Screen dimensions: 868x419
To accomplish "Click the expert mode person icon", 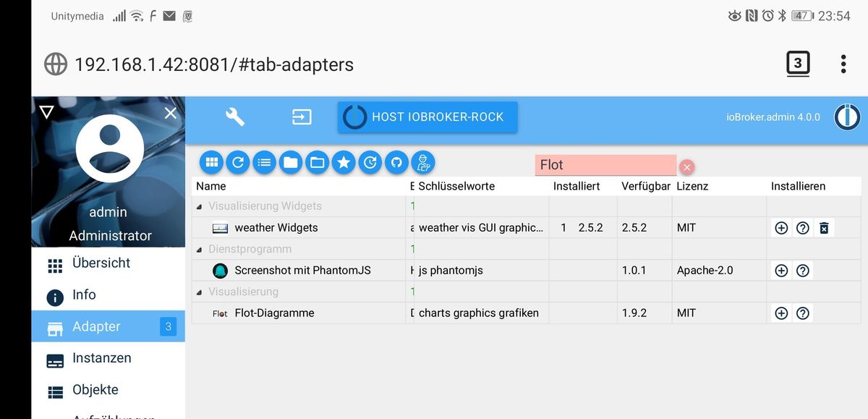I will click(422, 163).
